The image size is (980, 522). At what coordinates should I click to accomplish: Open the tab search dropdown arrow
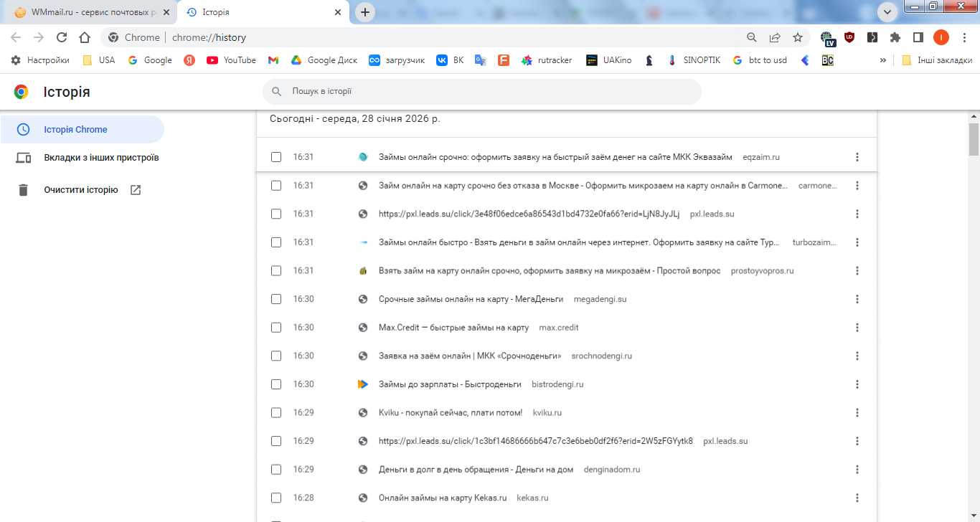click(x=888, y=12)
